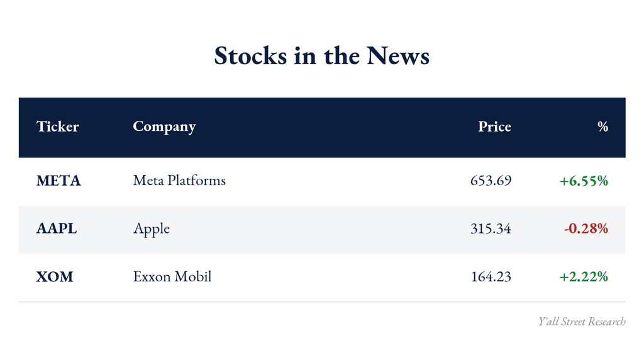Click the Price column header
This screenshot has height=362, width=644.
point(494,127)
